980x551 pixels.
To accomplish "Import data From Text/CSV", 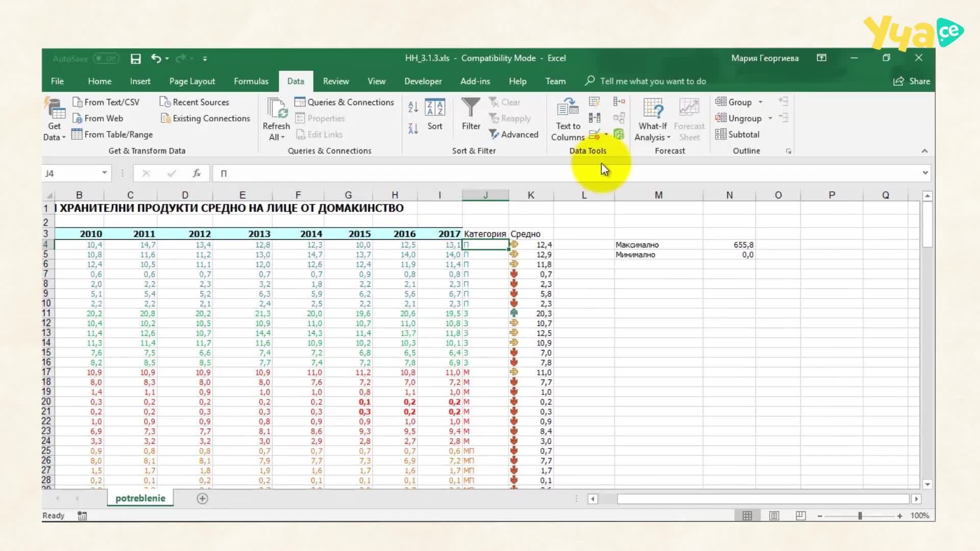I will 106,102.
